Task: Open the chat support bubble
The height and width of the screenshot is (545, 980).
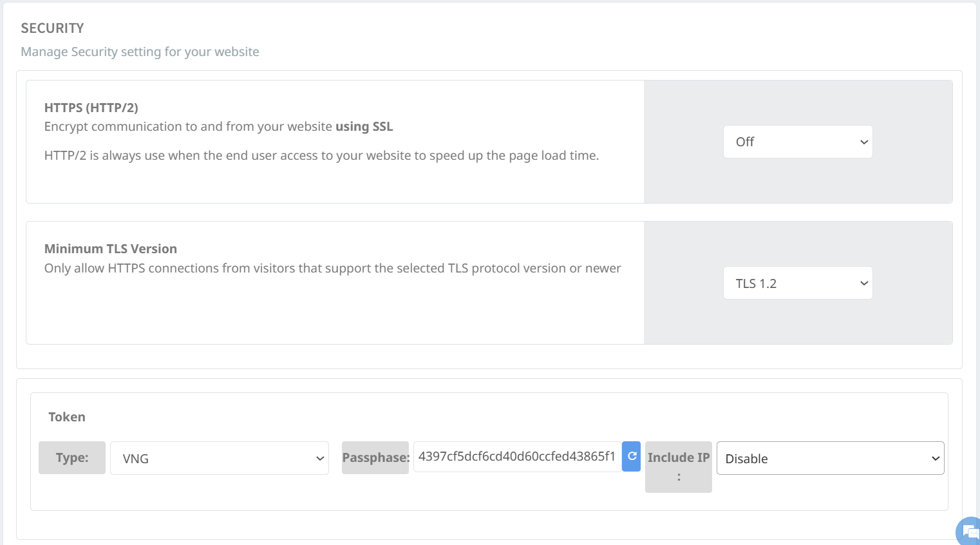Action: 968,531
